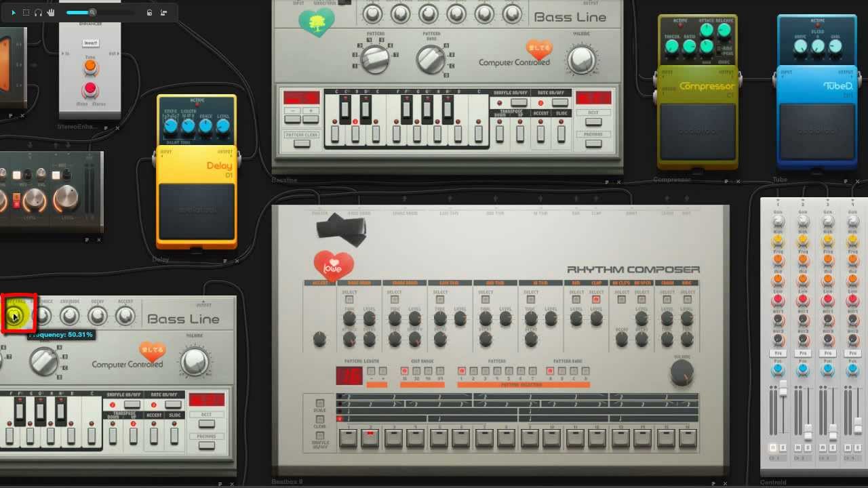Click the lock icon in toolbar

point(149,12)
